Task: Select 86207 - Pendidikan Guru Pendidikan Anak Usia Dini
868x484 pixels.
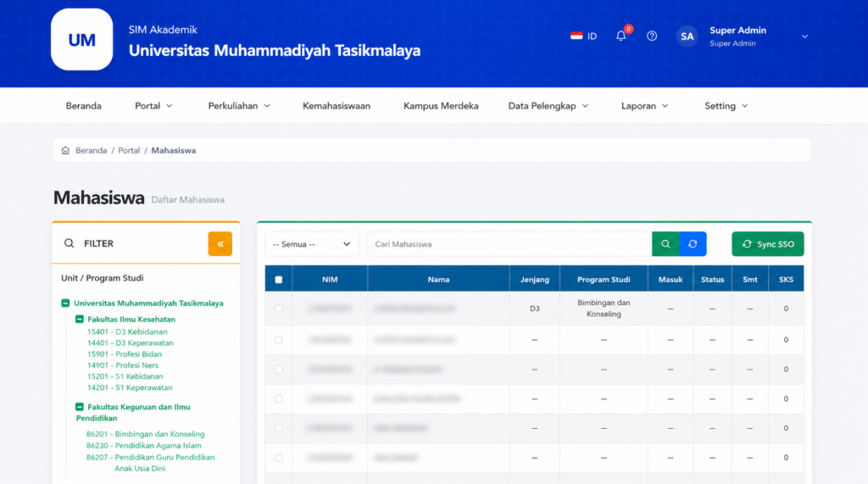Action: coord(150,463)
